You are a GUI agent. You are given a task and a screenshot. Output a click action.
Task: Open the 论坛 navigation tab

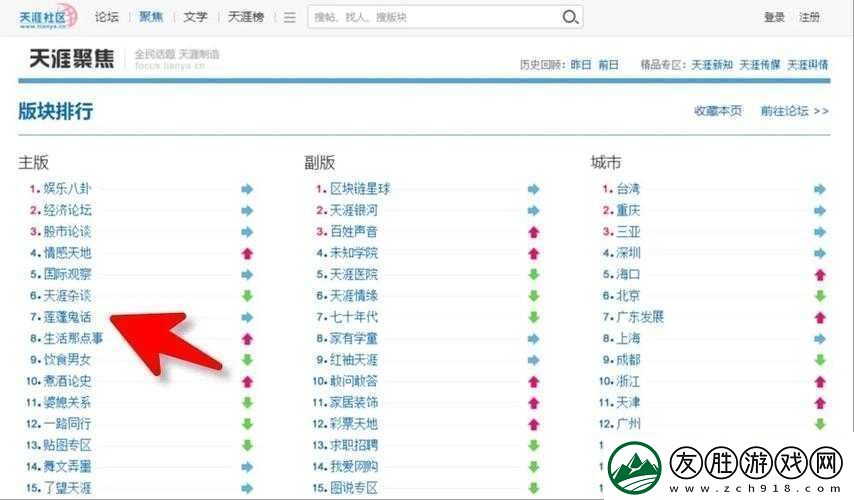107,17
